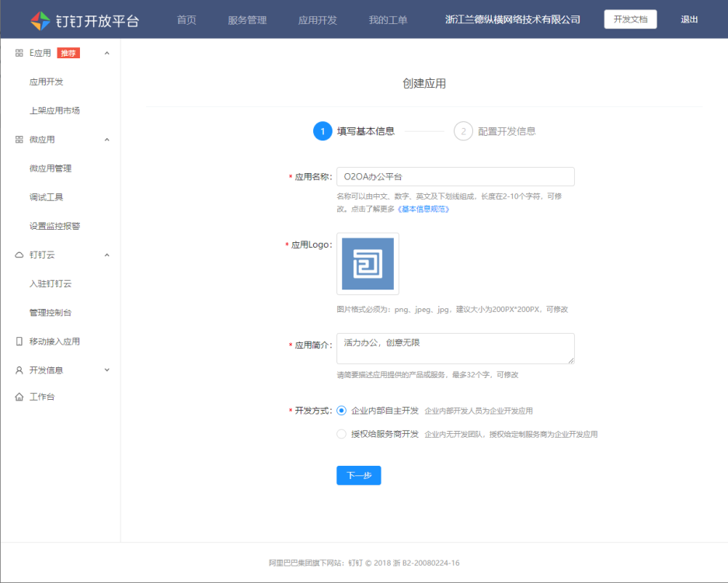Open the 服务管理 navigation tab
This screenshot has width=728, height=583.
[x=247, y=20]
